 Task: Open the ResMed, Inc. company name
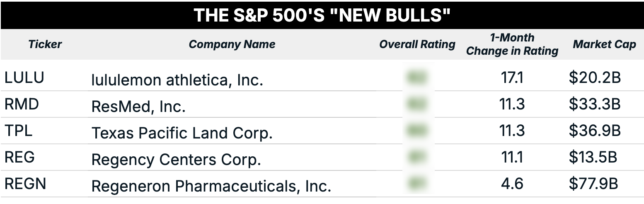[138, 107]
